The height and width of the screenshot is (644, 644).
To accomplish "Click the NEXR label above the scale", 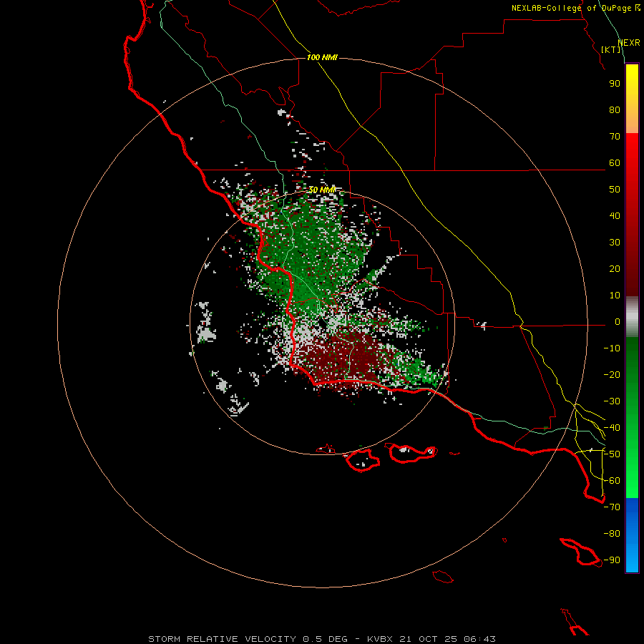I will click(x=628, y=43).
